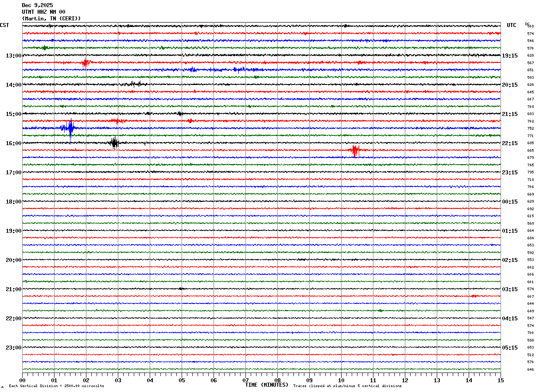536x392 pixels.
Task: Click the red seismic burst near minute 10.4
Action: tap(354, 150)
